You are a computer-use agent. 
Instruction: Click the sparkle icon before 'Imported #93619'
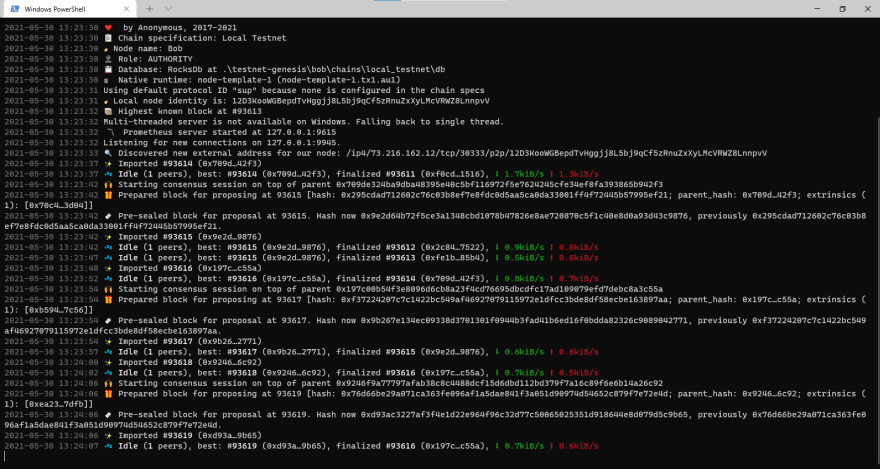point(108,436)
